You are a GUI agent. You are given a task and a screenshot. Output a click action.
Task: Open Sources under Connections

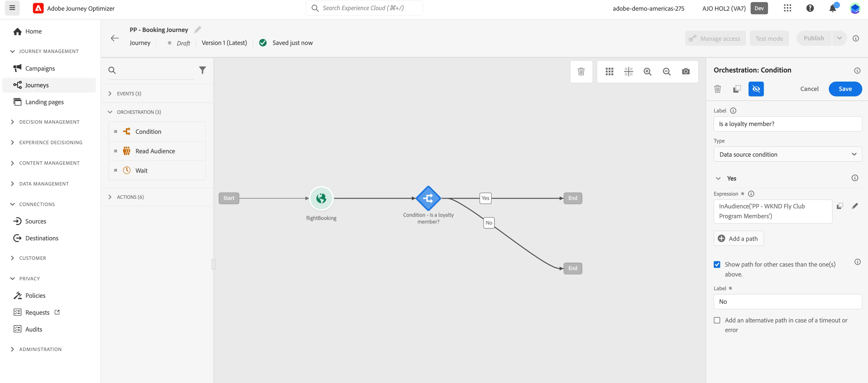(x=36, y=221)
